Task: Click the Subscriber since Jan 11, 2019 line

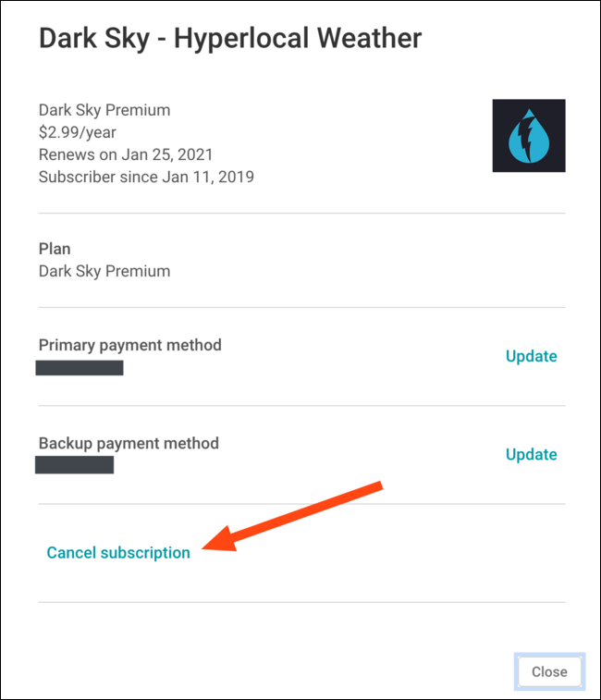Action: pyautogui.click(x=146, y=177)
